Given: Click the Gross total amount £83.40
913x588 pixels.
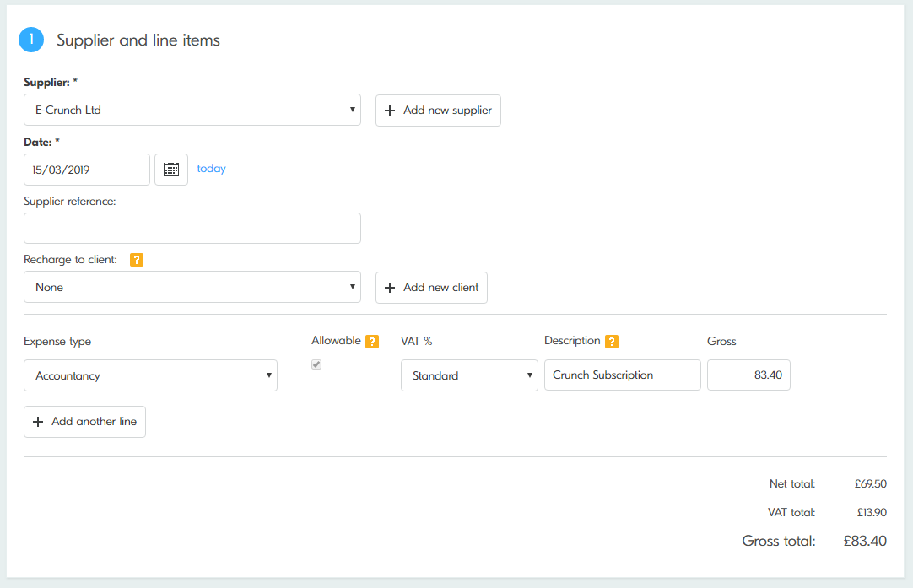Looking at the screenshot, I should pos(865,542).
